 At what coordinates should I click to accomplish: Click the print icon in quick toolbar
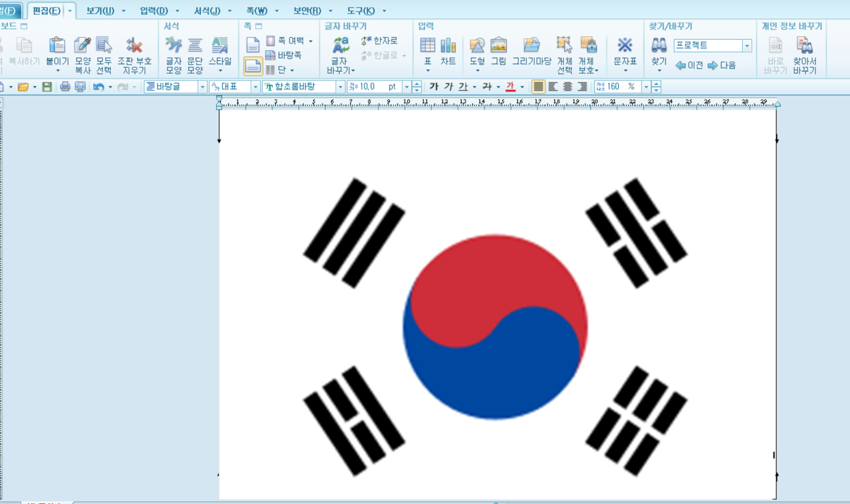coord(65,87)
